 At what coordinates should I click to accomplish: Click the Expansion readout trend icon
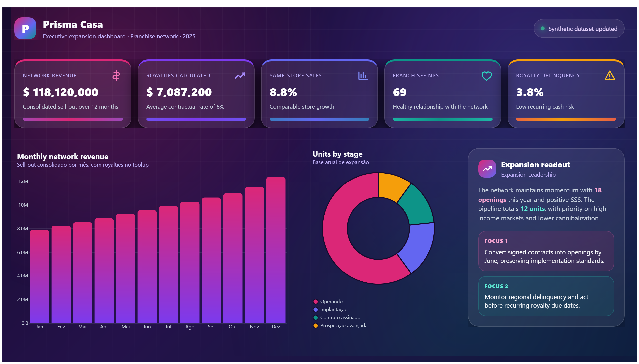pyautogui.click(x=487, y=169)
